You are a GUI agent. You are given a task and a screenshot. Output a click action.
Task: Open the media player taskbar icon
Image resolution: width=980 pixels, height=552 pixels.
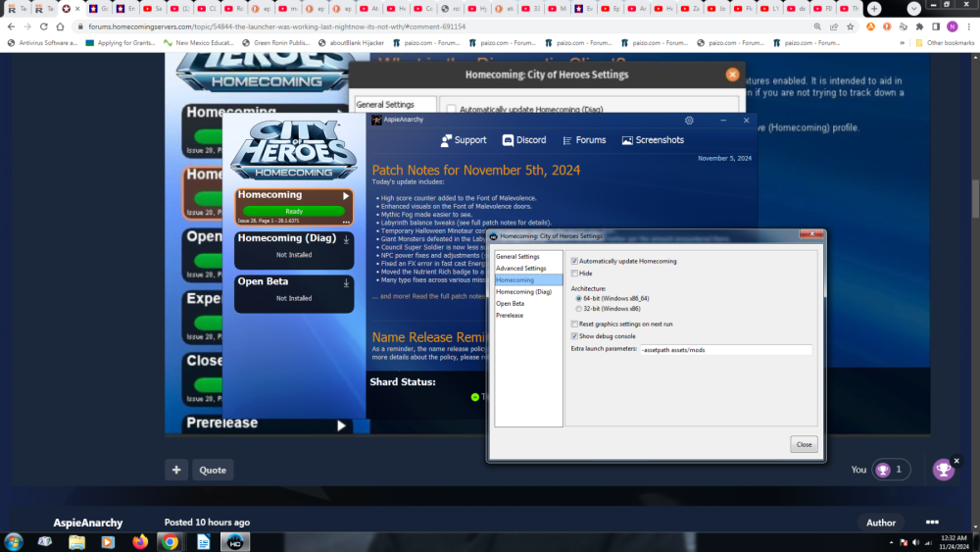(108, 542)
